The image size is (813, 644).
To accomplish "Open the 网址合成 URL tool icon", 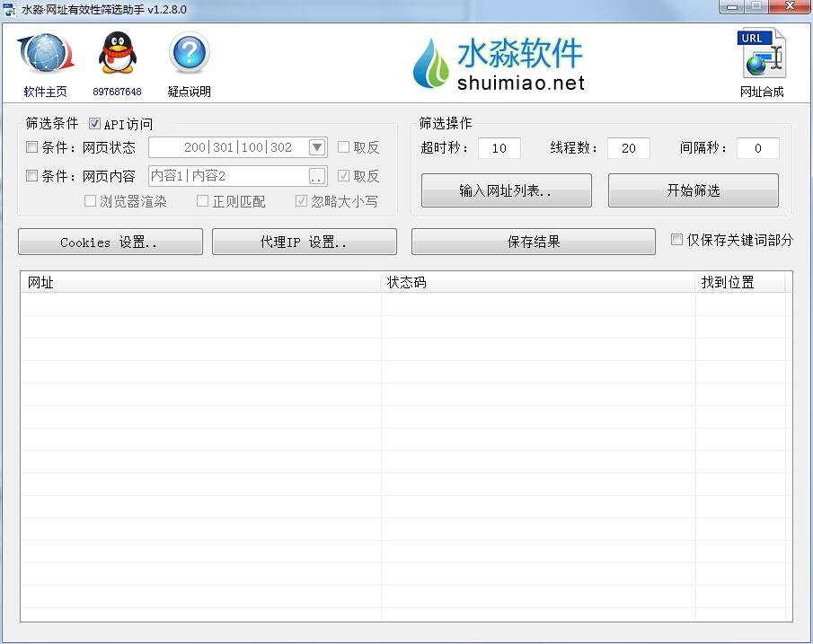I will click(x=761, y=55).
